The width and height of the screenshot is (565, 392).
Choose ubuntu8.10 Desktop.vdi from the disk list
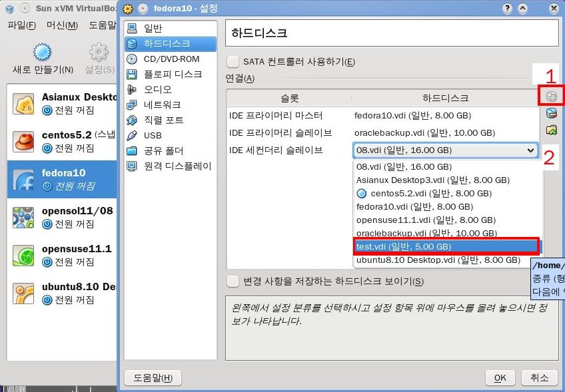pyautogui.click(x=448, y=260)
